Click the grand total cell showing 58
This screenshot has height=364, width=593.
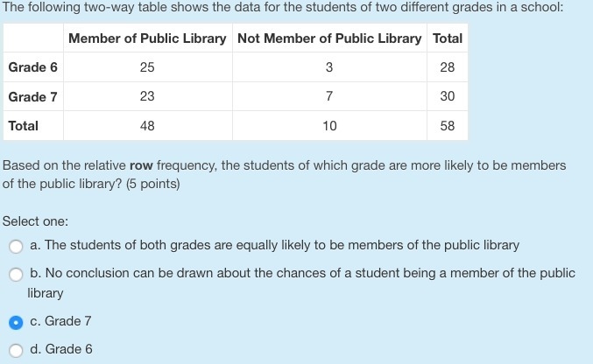click(x=448, y=126)
